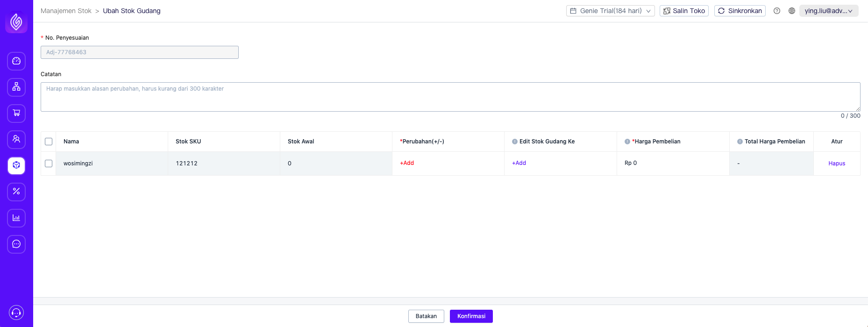868x327 pixels.
Task: Open the percent promotions sidebar icon
Action: 16,192
